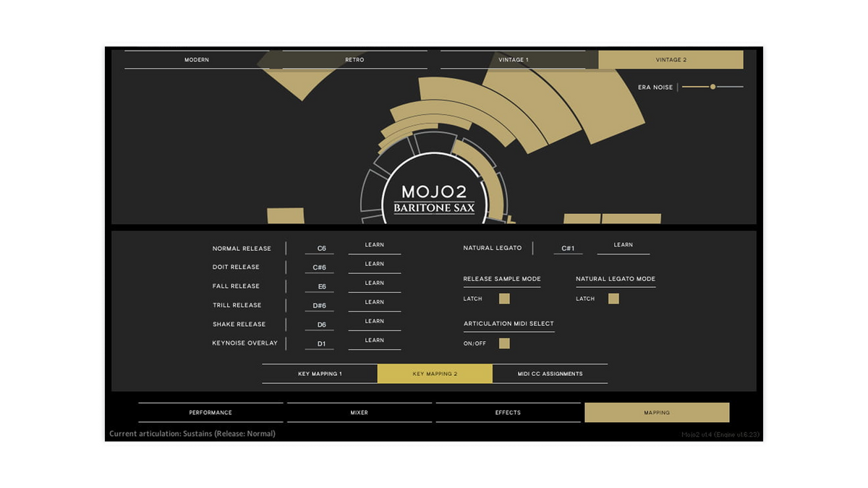Viewport: 868px width, 488px height.
Task: Toggle Release Sample Mode latch
Action: [x=505, y=299]
